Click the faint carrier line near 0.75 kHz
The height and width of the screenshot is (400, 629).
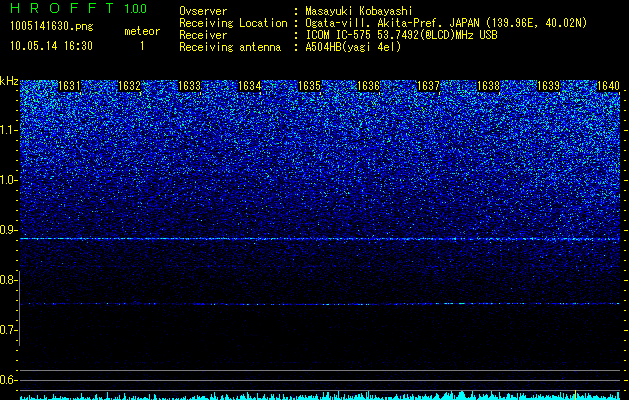pyautogui.click(x=320, y=304)
